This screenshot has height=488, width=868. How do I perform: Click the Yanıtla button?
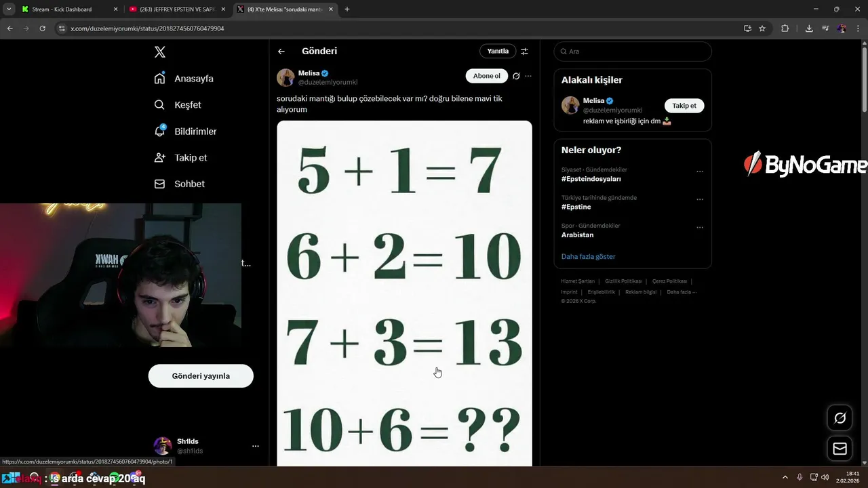[x=498, y=52]
